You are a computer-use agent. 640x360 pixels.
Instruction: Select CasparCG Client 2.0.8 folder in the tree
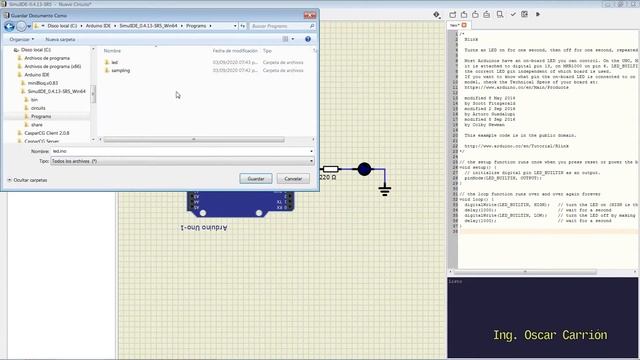point(47,133)
